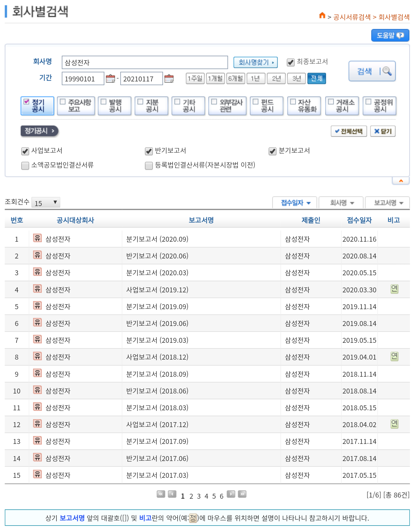The height and width of the screenshot is (532, 417).
Task: Sort results by 회사명
Action: coord(342,203)
